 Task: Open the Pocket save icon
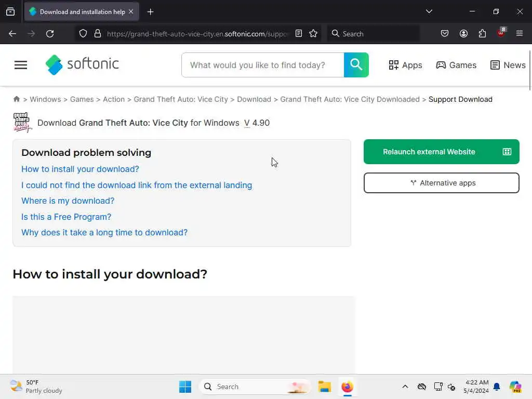(x=445, y=34)
